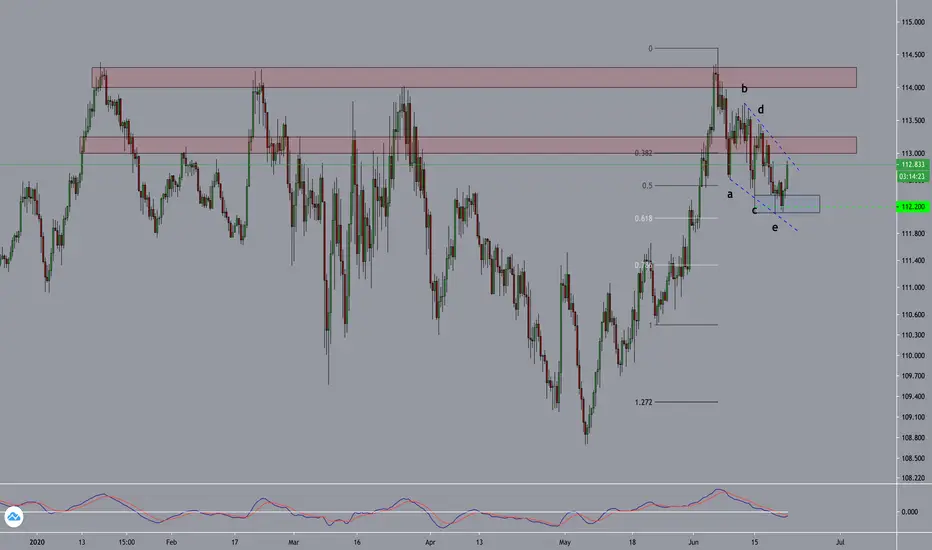Click the Apr label on the time axis
The height and width of the screenshot is (550, 932).
point(430,542)
